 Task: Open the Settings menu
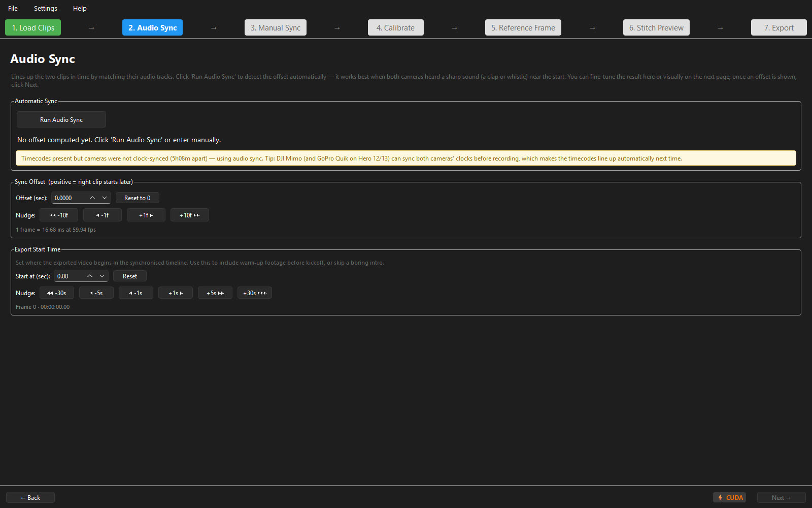pos(45,8)
